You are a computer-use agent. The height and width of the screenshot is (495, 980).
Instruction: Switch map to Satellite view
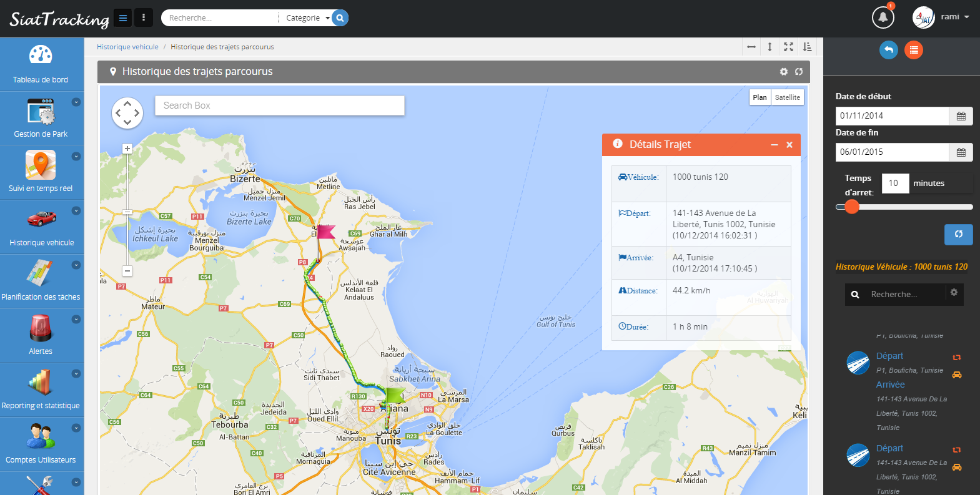coord(788,97)
